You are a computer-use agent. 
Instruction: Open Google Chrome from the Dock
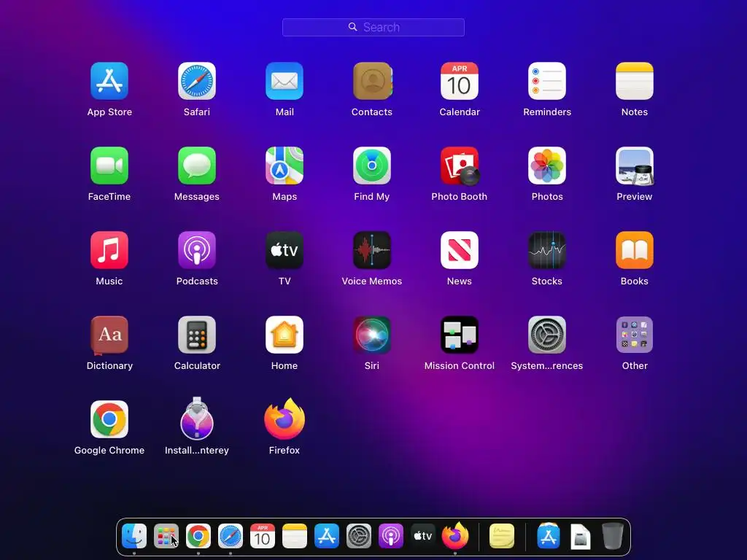pos(198,536)
